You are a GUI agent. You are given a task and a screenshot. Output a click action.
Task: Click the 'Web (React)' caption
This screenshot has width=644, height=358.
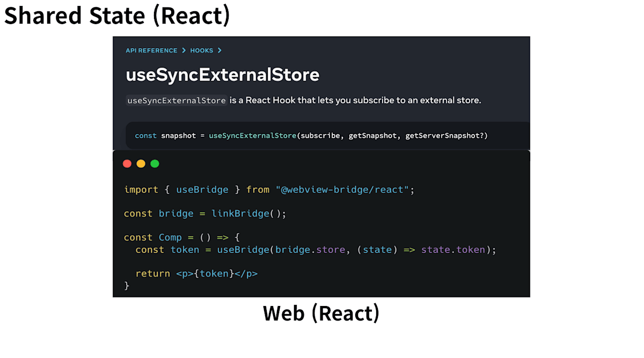point(321,313)
